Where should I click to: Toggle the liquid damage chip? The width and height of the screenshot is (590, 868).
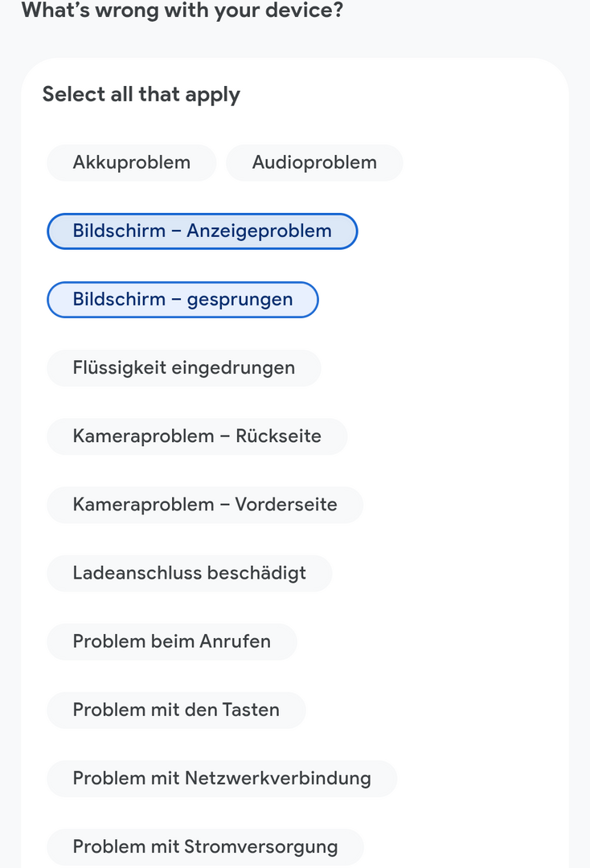click(x=184, y=368)
